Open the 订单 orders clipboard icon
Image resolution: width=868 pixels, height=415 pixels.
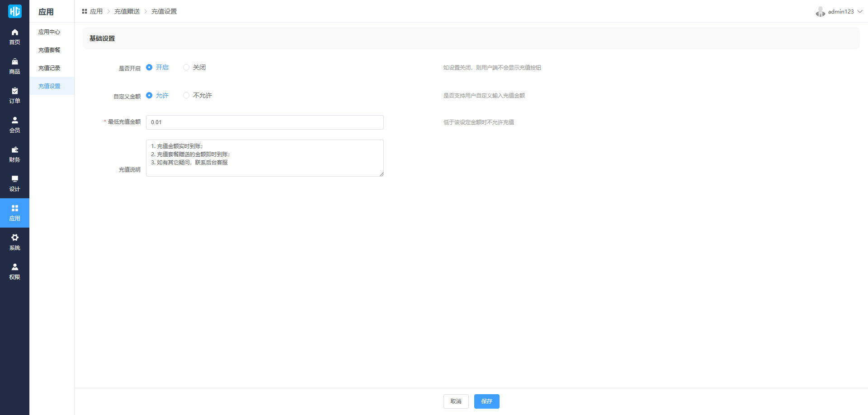14,91
